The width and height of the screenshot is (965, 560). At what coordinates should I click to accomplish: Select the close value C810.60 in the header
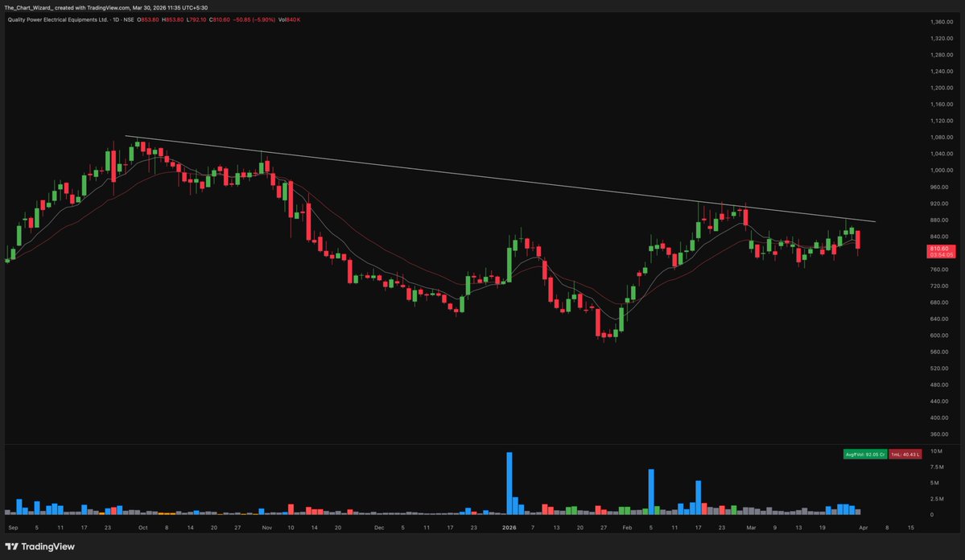pos(220,19)
